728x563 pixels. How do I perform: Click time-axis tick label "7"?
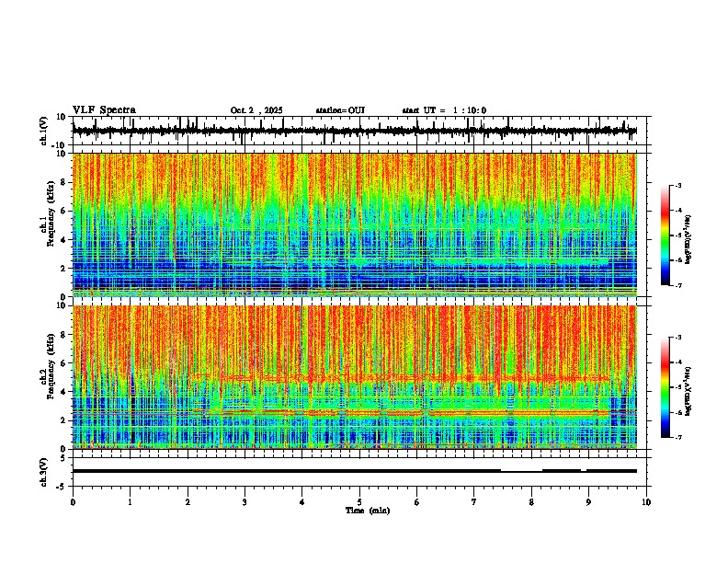(x=474, y=502)
